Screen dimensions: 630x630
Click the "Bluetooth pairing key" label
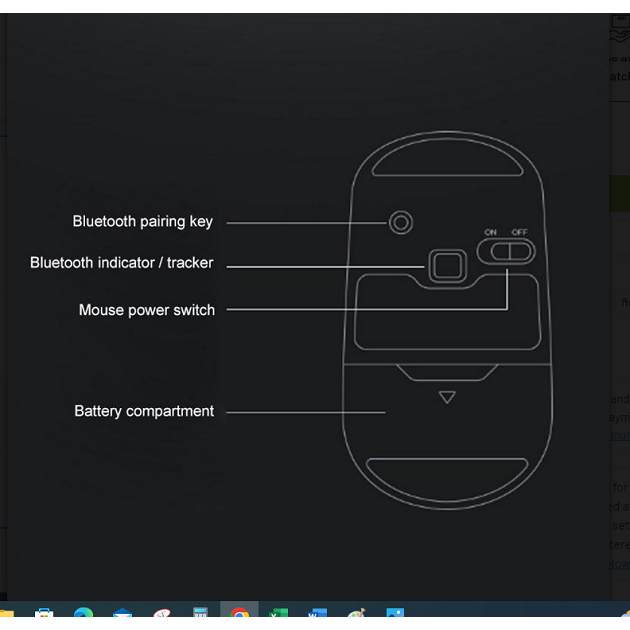click(x=142, y=221)
